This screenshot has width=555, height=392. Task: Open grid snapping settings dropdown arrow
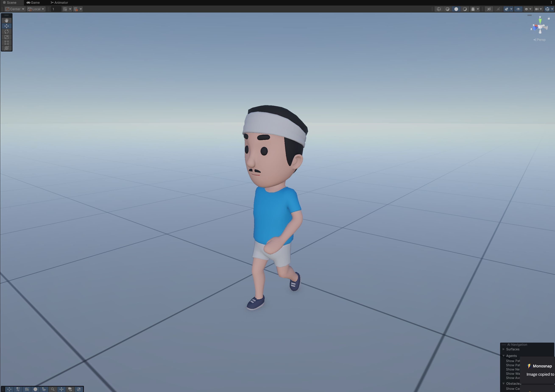click(x=81, y=9)
